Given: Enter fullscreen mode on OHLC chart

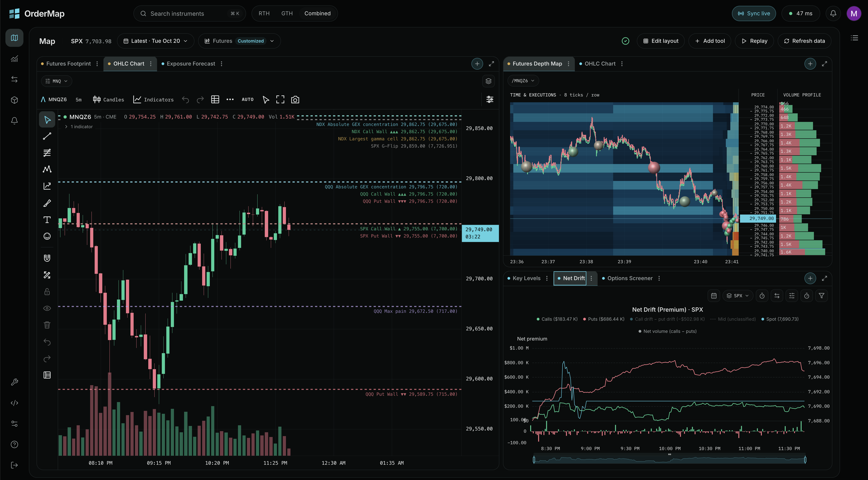Looking at the screenshot, I should 280,99.
